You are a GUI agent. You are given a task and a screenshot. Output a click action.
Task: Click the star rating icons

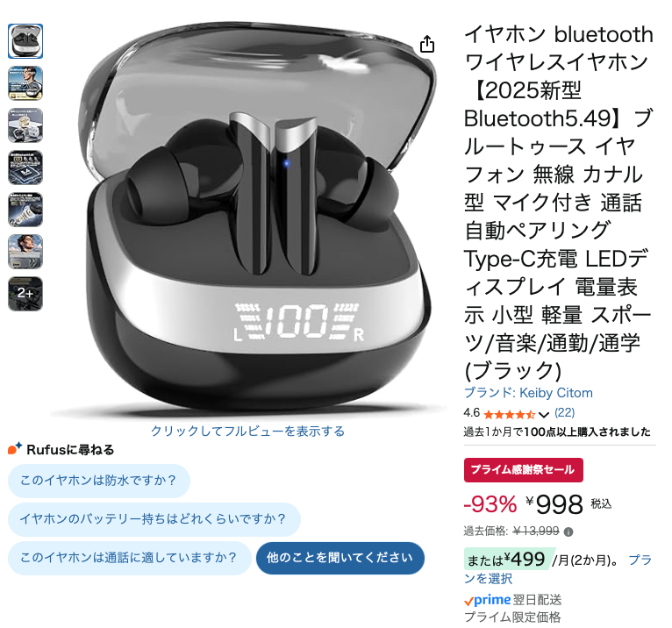click(x=509, y=414)
